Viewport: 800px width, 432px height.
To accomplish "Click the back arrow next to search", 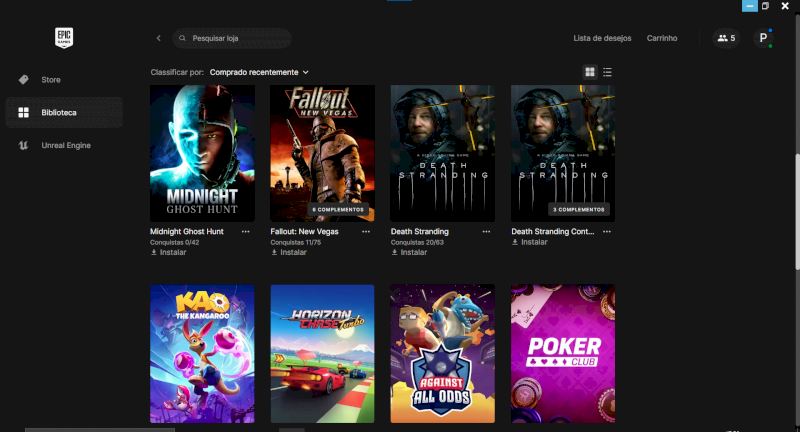I will coord(159,38).
